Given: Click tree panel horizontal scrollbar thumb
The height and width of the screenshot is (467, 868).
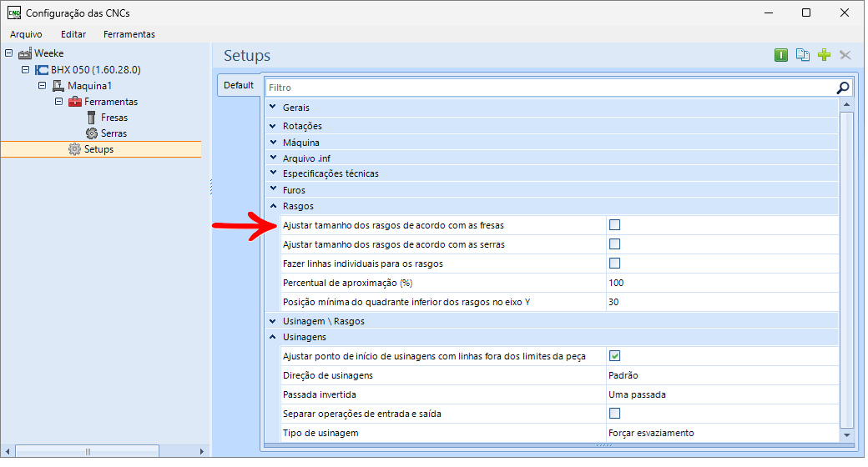Looking at the screenshot, I should point(88,451).
